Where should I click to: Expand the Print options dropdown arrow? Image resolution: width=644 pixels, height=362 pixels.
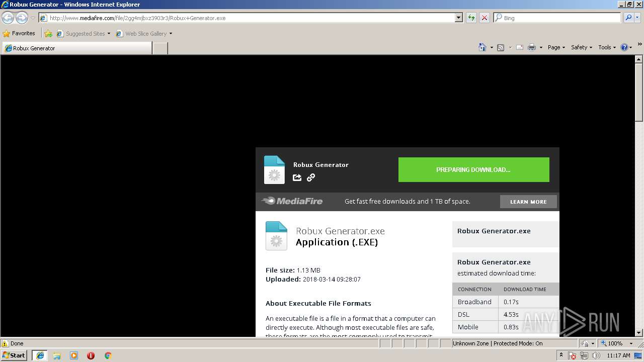pyautogui.click(x=541, y=47)
